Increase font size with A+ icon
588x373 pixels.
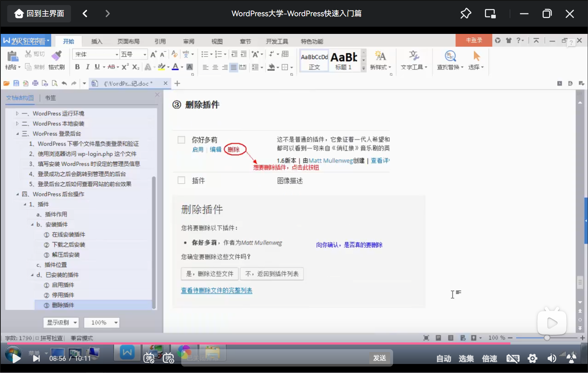(x=153, y=54)
